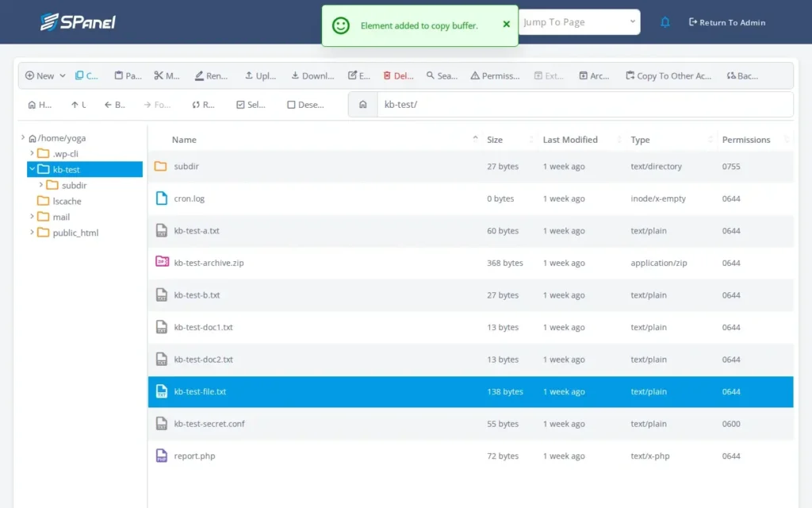Sort by Name column header
Image resolution: width=812 pixels, height=508 pixels.
(x=184, y=140)
